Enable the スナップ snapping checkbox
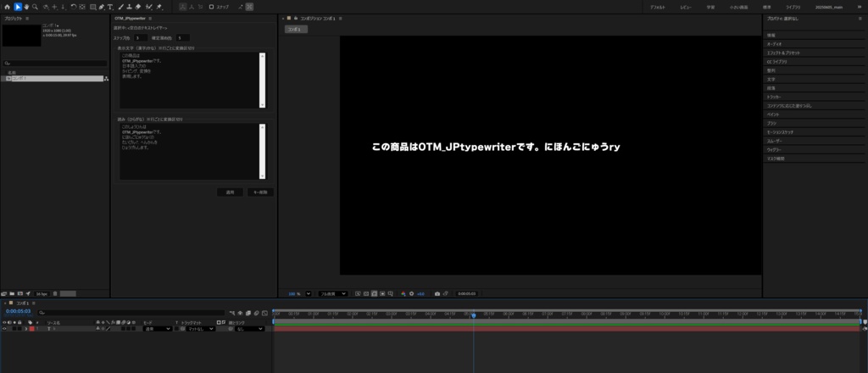 pyautogui.click(x=211, y=7)
